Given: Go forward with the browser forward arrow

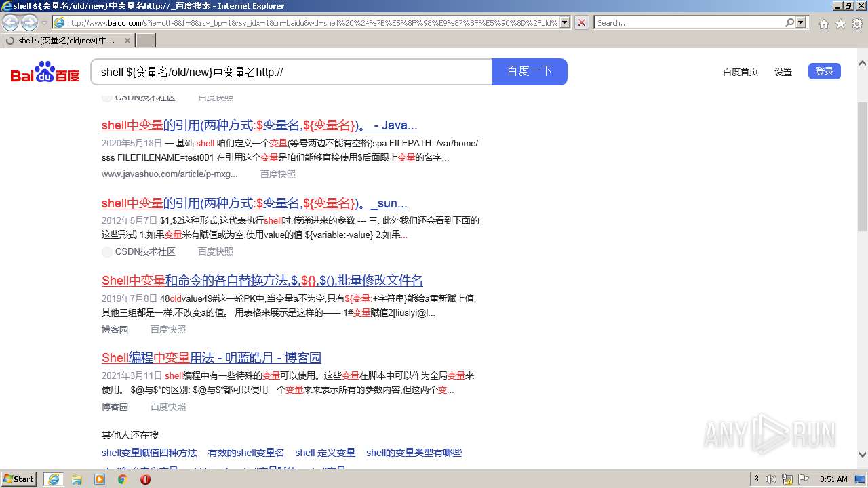Looking at the screenshot, I should click(29, 22).
